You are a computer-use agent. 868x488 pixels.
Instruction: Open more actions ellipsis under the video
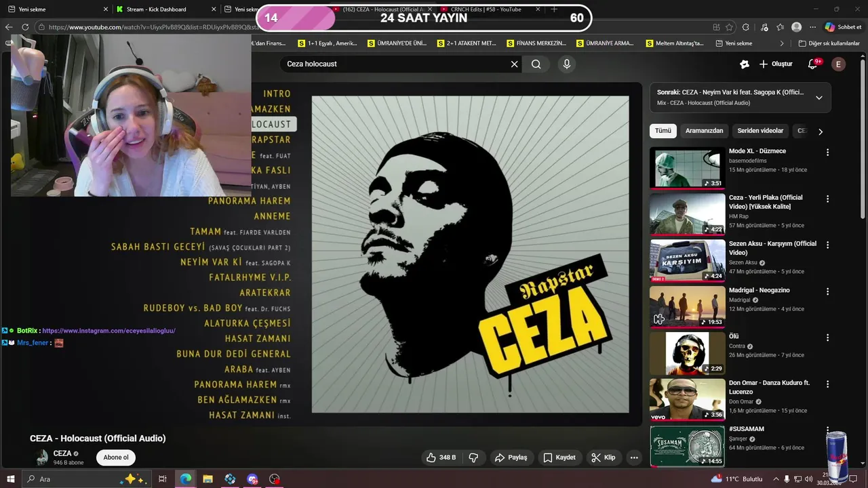point(634,457)
